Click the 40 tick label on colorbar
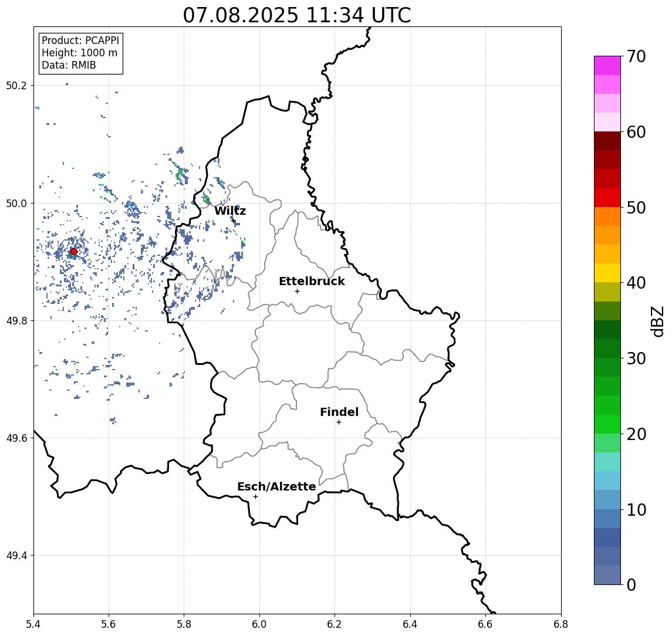 pos(636,283)
